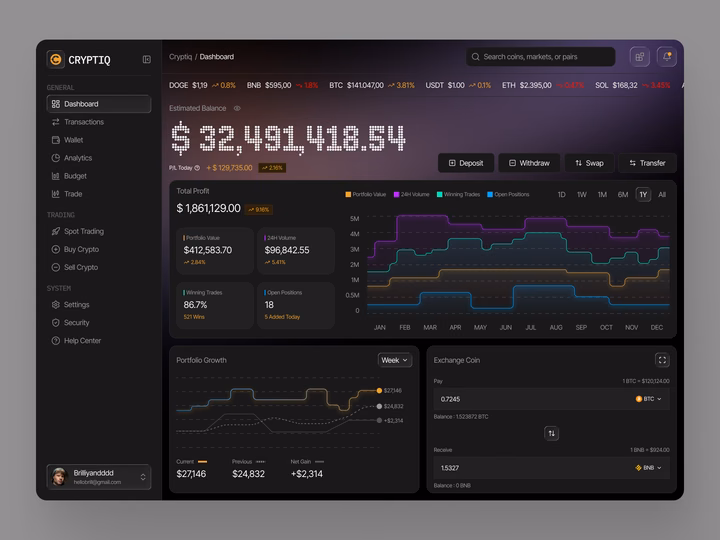
Task: Toggle Open Positions legend series
Action: click(508, 194)
